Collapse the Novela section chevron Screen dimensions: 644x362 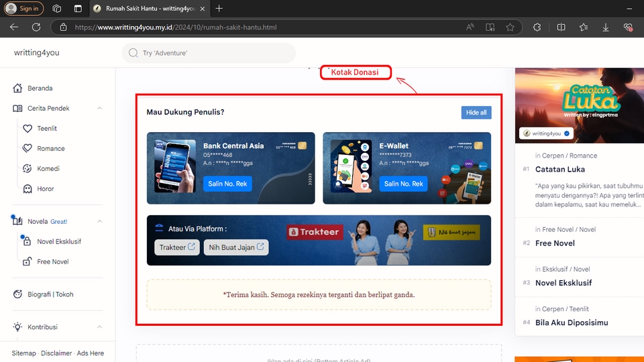[99, 221]
